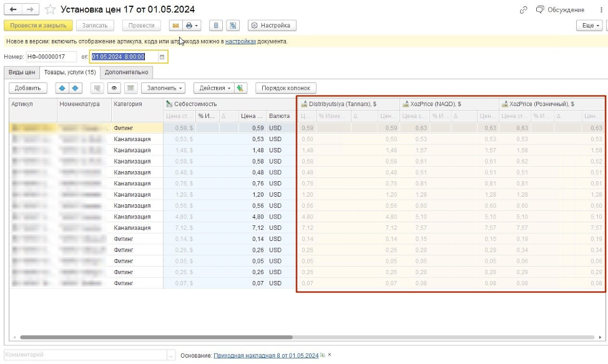Click the back navigation arrow
Viewport: 608px width, 364px height.
pyautogui.click(x=13, y=10)
